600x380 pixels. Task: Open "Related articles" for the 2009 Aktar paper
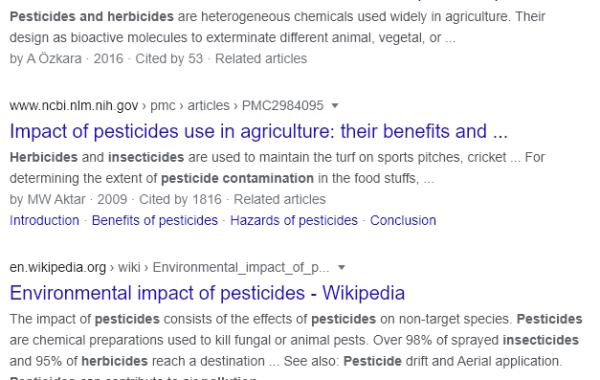coord(280,199)
